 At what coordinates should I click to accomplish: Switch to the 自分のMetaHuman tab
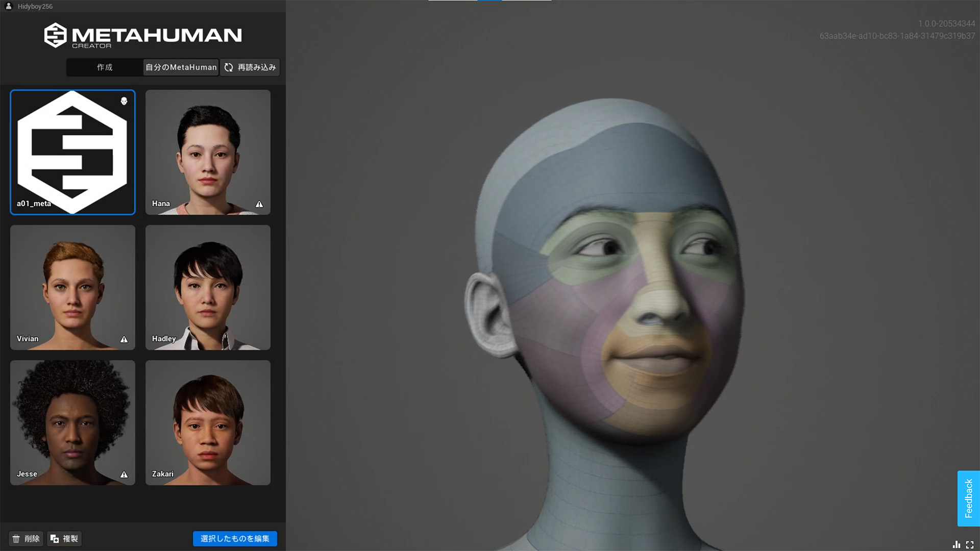point(181,67)
